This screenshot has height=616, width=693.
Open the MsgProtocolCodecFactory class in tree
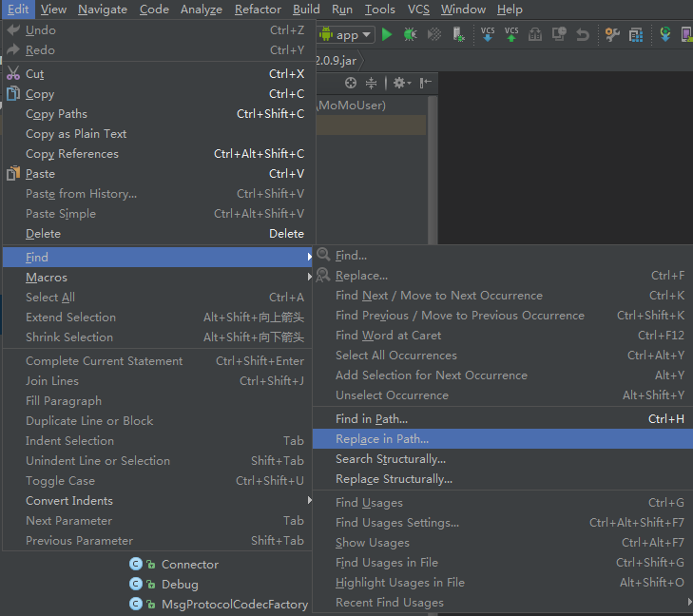[234, 605]
